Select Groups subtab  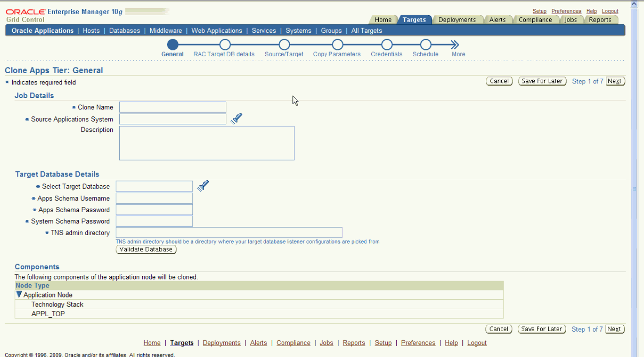click(331, 30)
